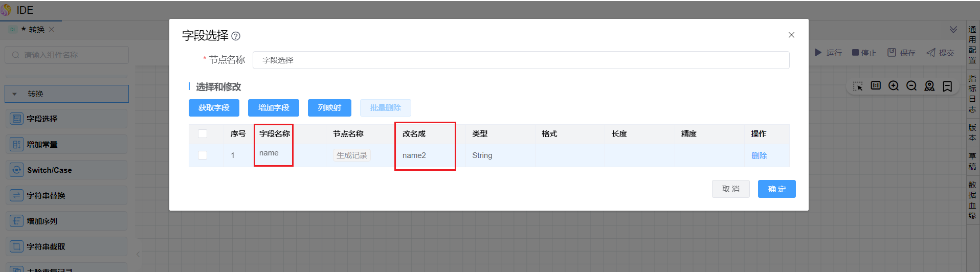Click the locate/position icon on canvas toolbar
The height and width of the screenshot is (272, 980).
click(929, 86)
